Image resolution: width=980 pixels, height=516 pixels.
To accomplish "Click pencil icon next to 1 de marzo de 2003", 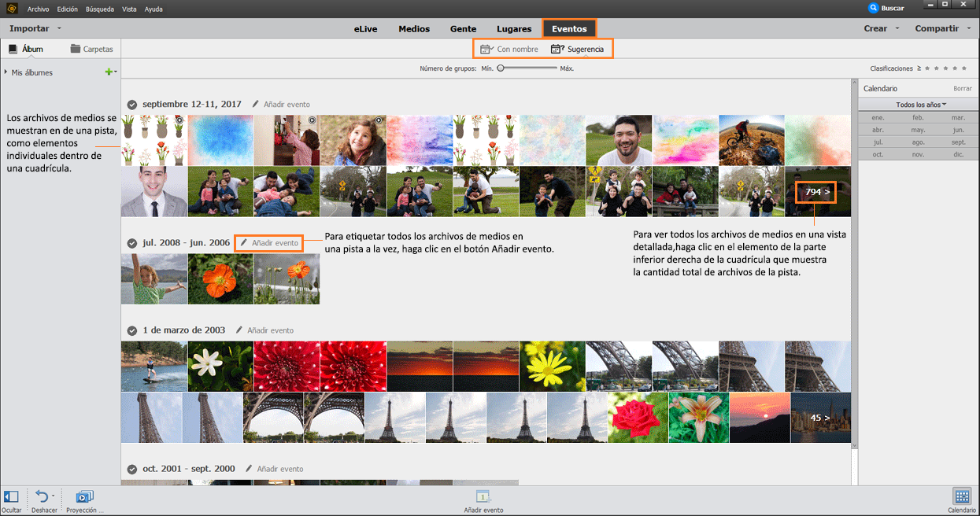I will coord(239,330).
